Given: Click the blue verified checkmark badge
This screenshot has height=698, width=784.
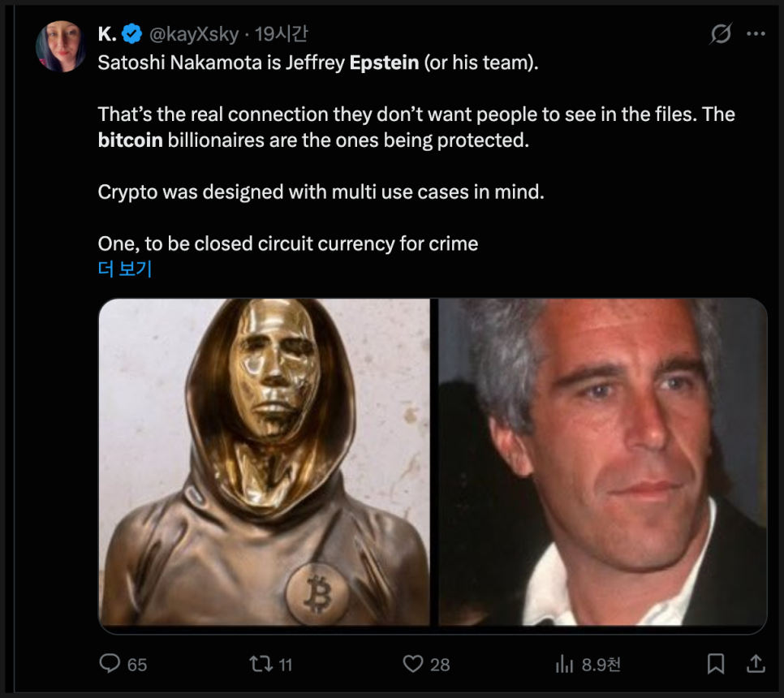Looking at the screenshot, I should [x=133, y=34].
